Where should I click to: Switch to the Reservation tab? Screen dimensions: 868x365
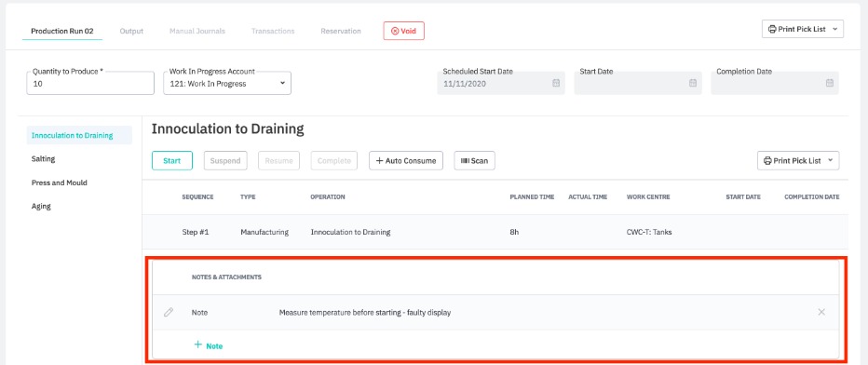tap(341, 31)
